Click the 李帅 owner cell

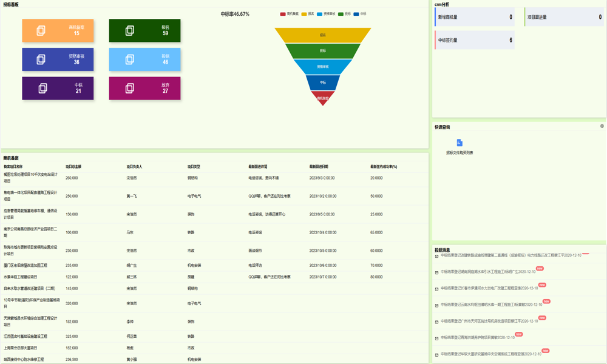click(x=130, y=322)
